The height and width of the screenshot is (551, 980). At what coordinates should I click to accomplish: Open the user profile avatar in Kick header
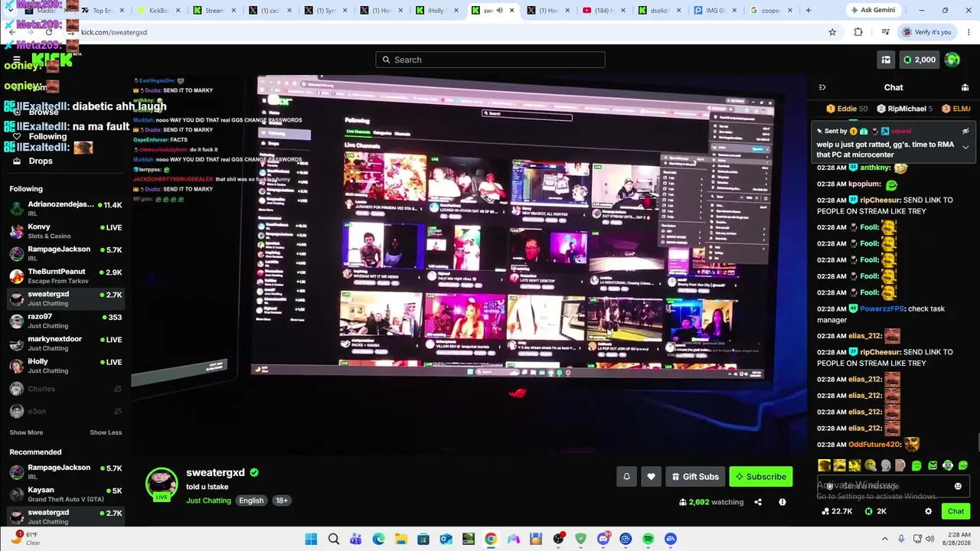pos(952,60)
